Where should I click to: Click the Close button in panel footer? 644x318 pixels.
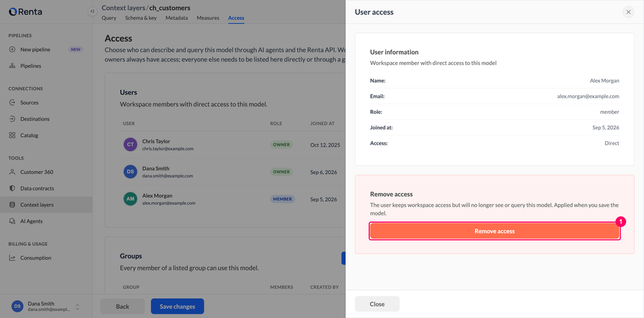point(377,304)
